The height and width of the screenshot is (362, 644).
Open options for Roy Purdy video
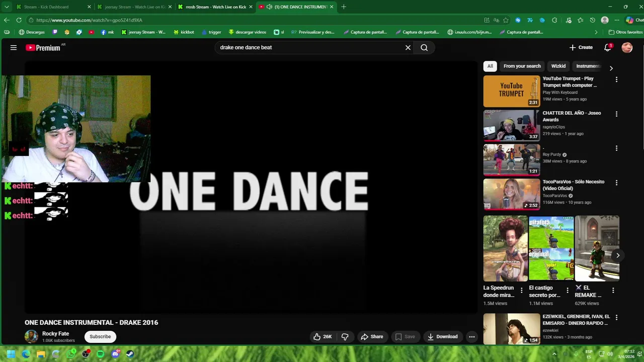[616, 148]
